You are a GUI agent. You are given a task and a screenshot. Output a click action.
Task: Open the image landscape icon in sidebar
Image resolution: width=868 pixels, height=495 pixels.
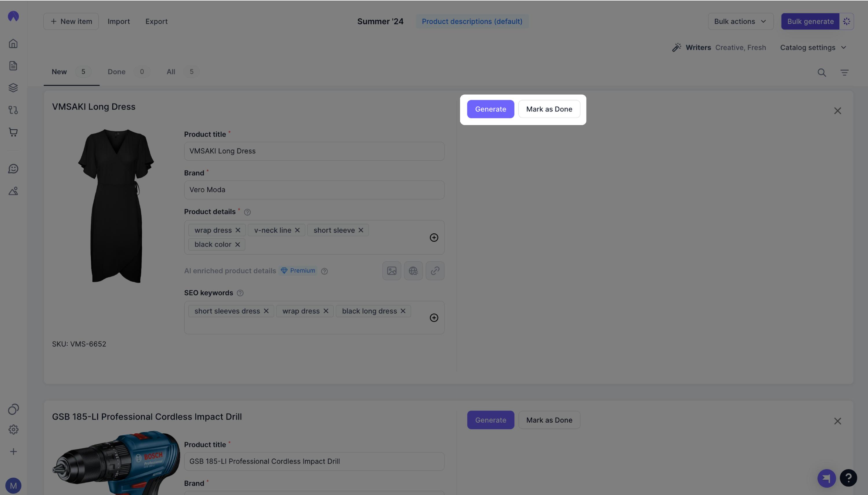[13, 191]
